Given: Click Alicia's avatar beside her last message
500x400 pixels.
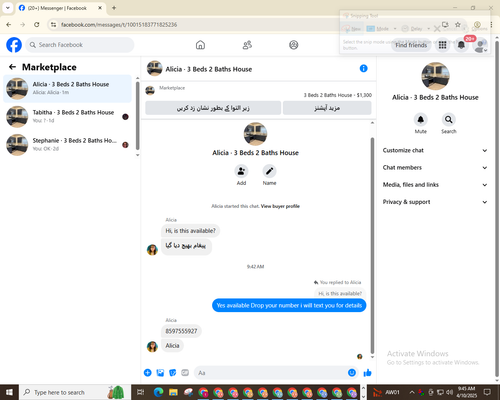Looking at the screenshot, I should [x=152, y=346].
